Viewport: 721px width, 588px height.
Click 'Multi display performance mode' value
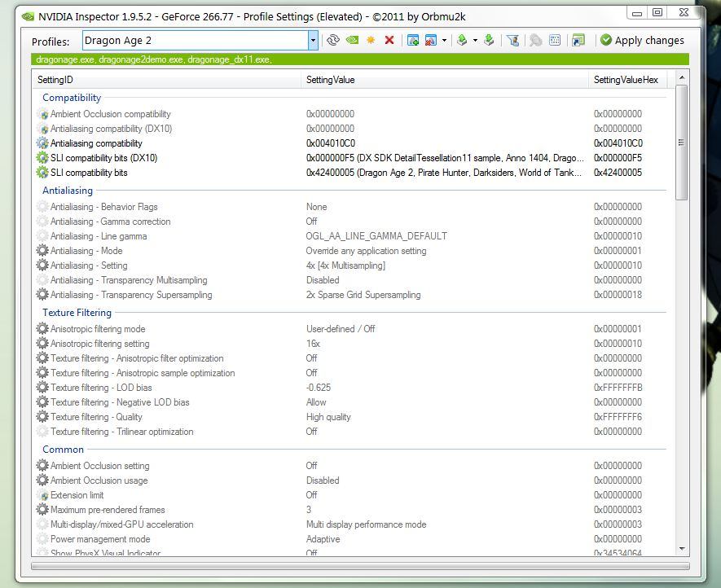(366, 524)
